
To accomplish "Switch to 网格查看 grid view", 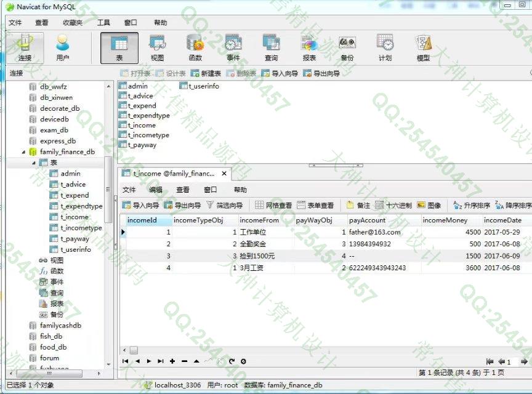I will (x=273, y=206).
